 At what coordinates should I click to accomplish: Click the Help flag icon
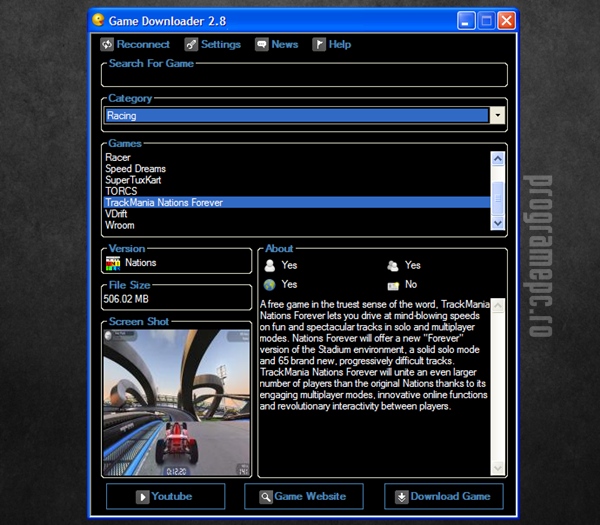[319, 44]
